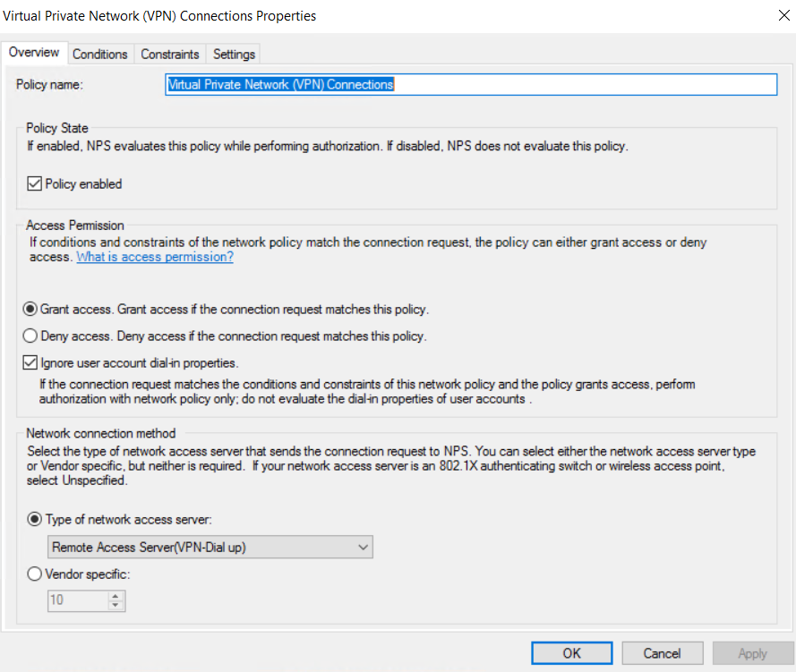Toggle Ignore user account dial-in properties
The height and width of the screenshot is (672, 796).
(x=31, y=363)
